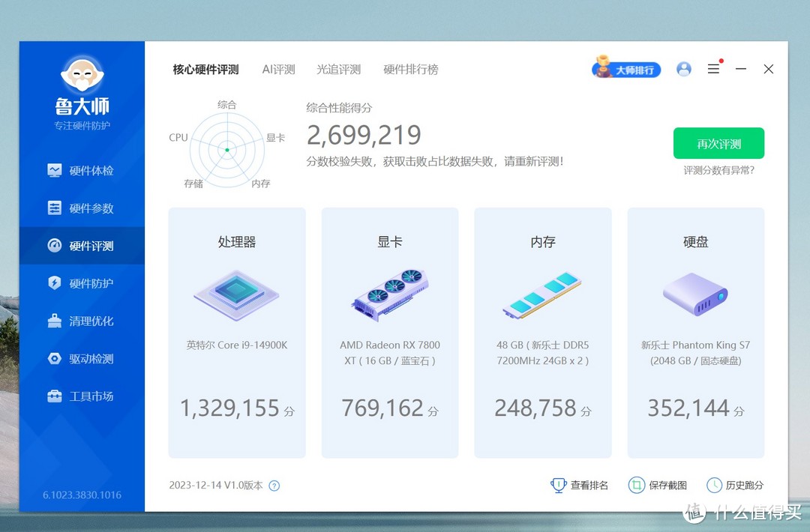Click the 分数校验失败 warning message
810x532 pixels.
point(435,162)
